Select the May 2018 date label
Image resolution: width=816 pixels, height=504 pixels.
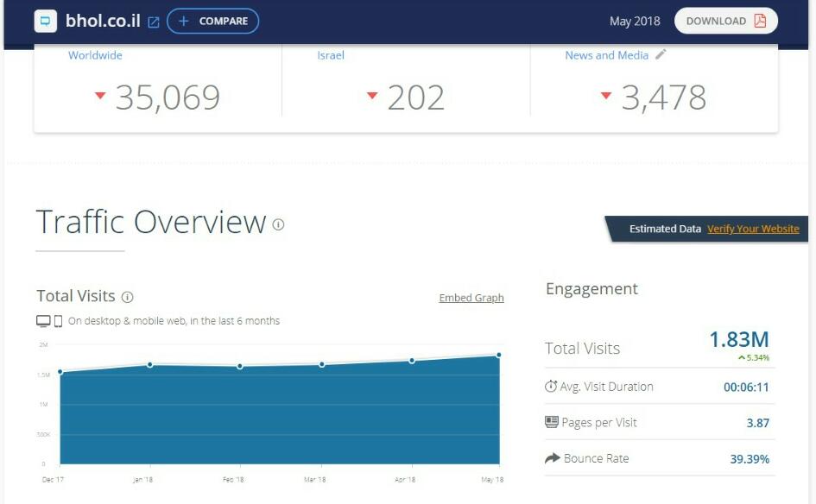[x=634, y=22]
